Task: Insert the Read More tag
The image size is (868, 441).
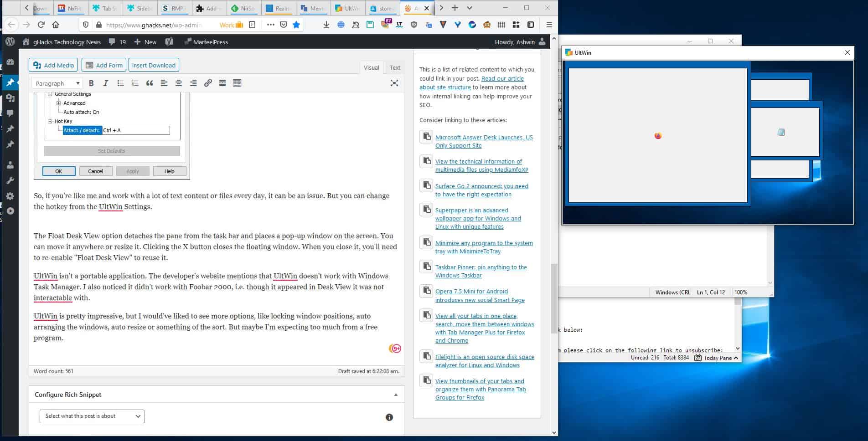Action: pyautogui.click(x=222, y=83)
